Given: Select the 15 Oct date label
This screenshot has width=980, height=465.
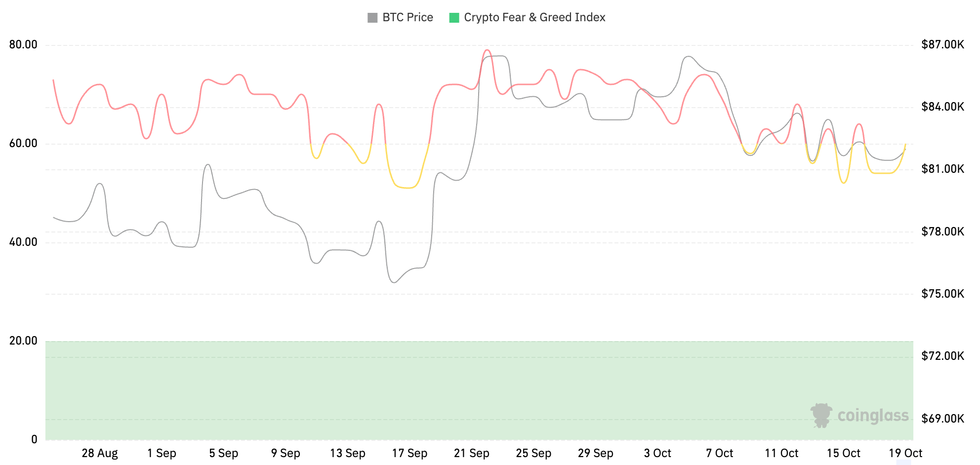Looking at the screenshot, I should click(x=843, y=453).
